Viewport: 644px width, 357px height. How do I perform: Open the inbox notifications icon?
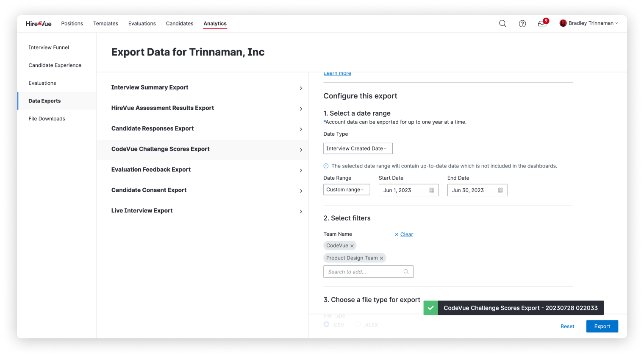[x=542, y=23]
